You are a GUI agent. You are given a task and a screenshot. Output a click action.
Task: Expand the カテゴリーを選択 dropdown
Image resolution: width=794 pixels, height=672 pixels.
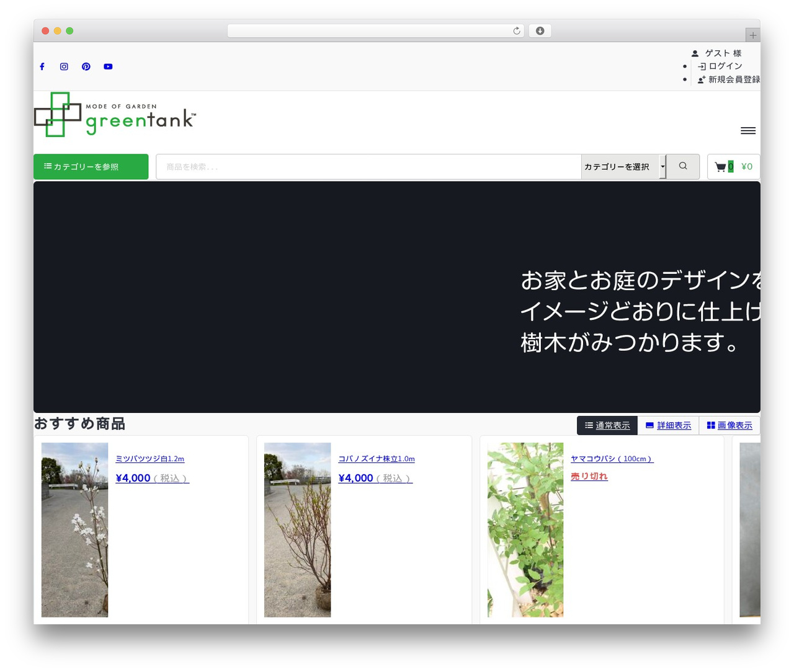623,167
